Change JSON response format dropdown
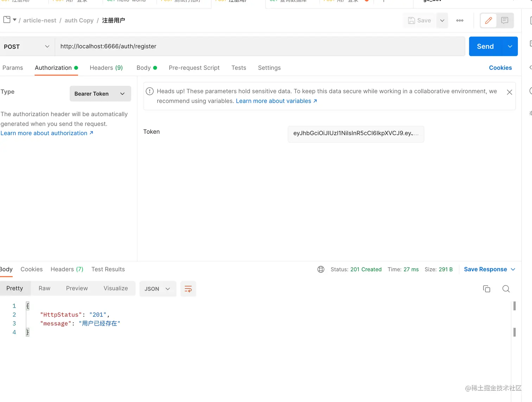 click(158, 289)
